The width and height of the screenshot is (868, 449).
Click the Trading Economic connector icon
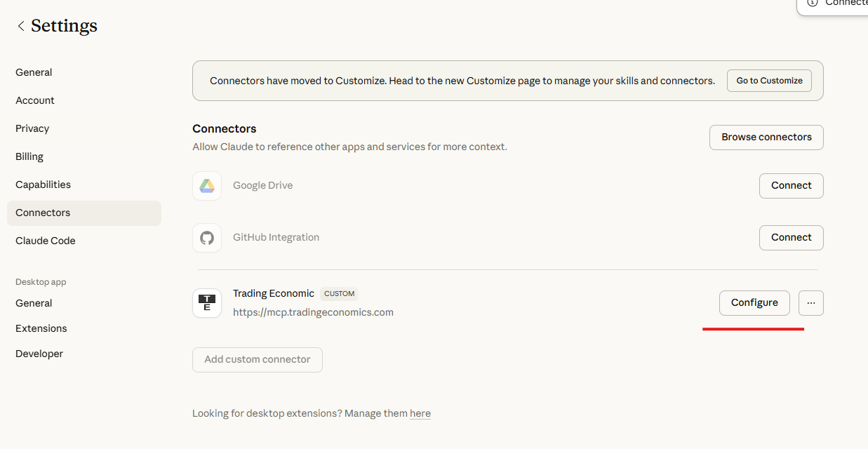point(207,303)
